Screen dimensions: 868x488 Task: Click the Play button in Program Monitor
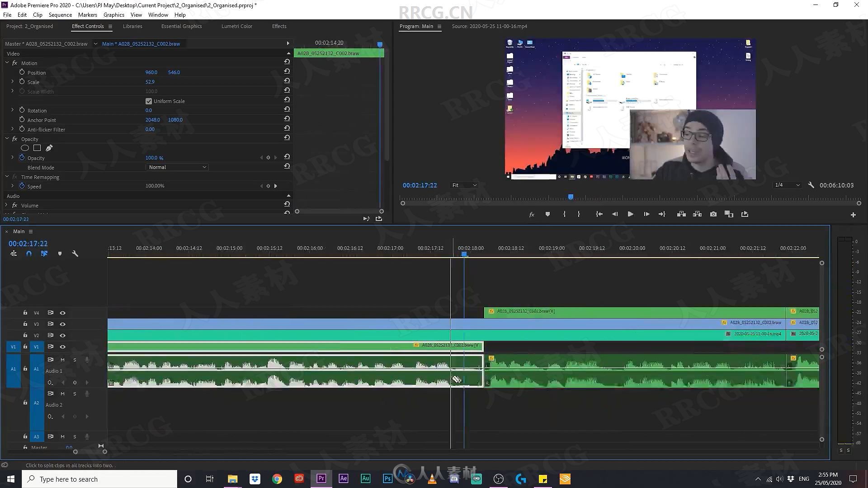630,214
